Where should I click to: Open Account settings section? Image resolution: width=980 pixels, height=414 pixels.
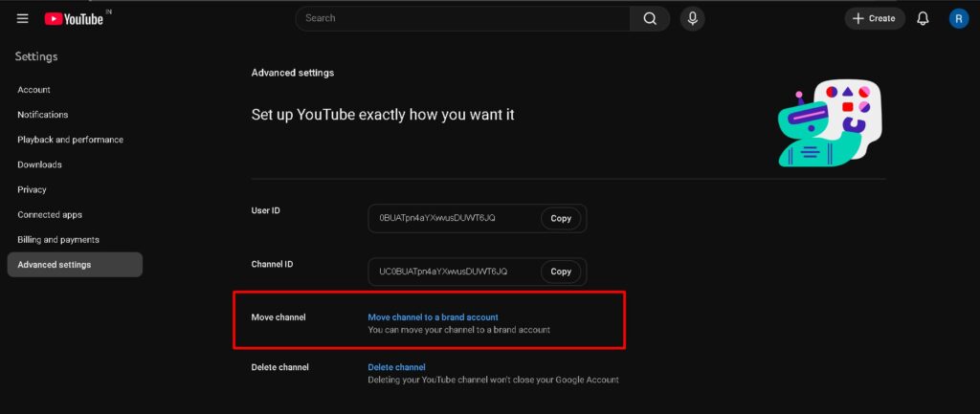pos(75,90)
